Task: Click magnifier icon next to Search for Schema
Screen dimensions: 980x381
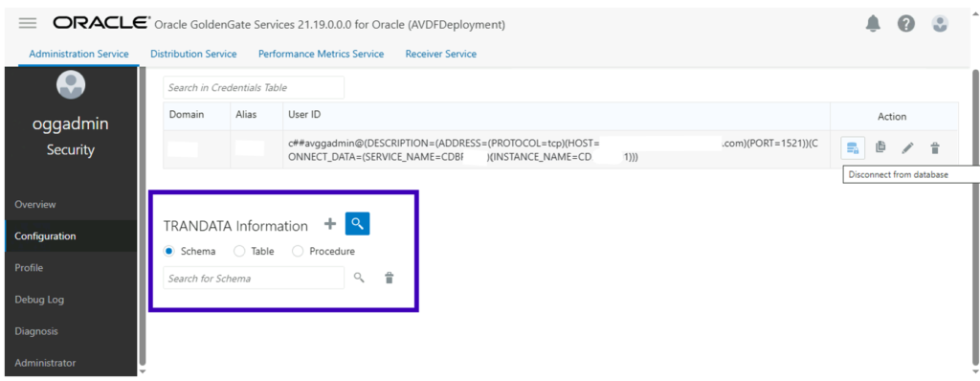Action: click(359, 278)
